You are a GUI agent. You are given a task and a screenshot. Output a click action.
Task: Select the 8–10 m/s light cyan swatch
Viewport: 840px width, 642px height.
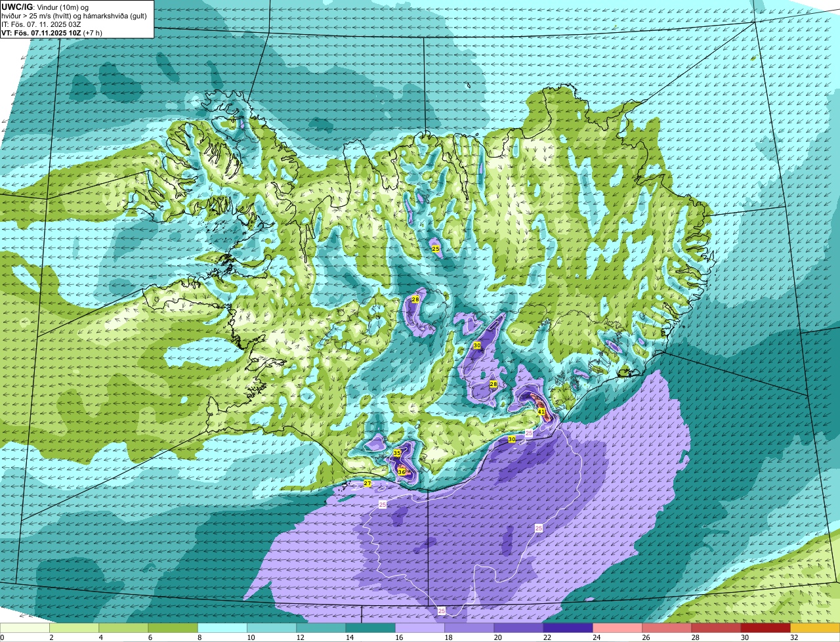222,628
